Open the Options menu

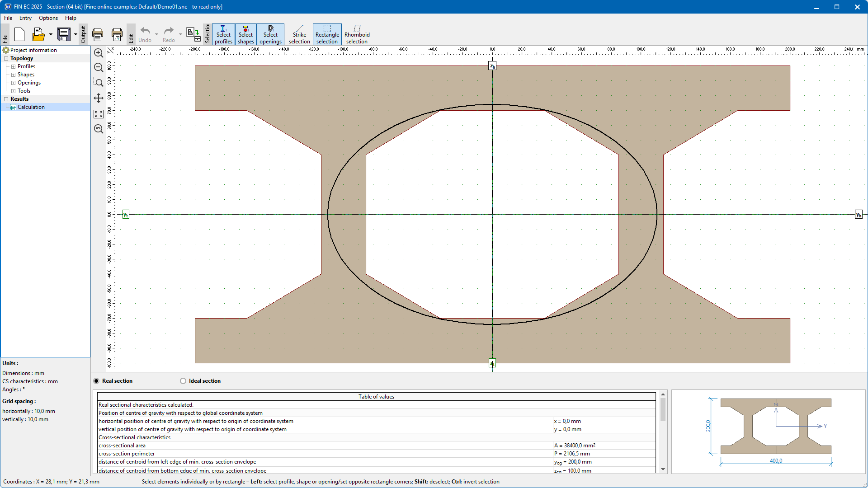point(48,18)
